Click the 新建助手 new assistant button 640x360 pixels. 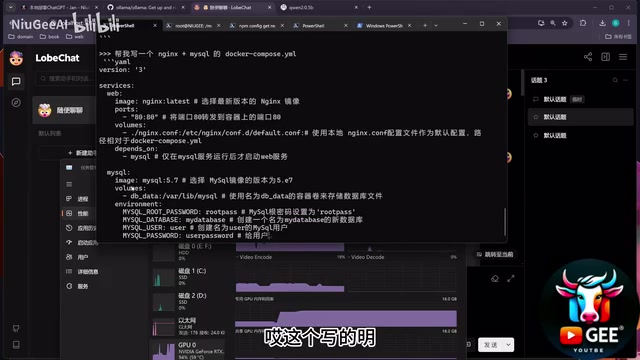click(82, 153)
